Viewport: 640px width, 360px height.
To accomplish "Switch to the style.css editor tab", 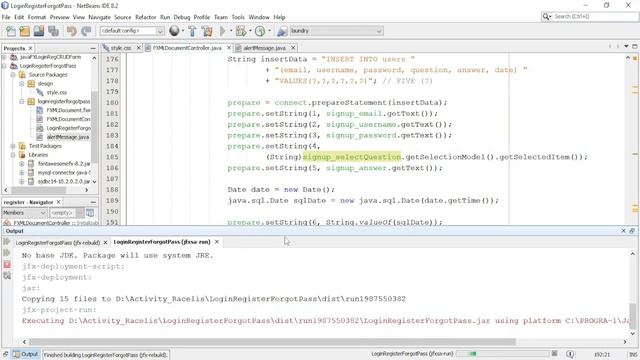I will tap(120, 48).
